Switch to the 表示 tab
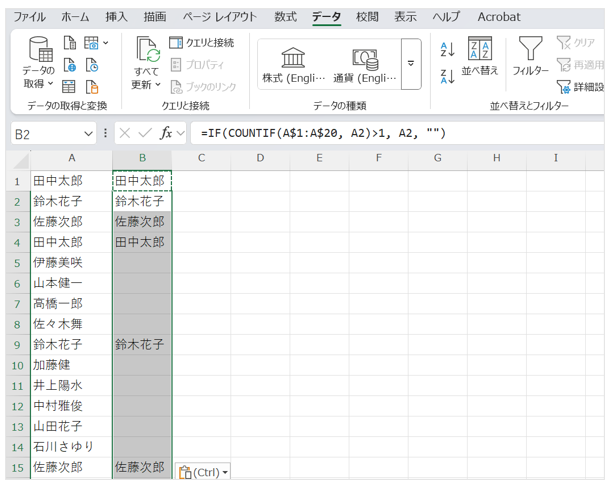This screenshot has width=607, height=482. 405,17
